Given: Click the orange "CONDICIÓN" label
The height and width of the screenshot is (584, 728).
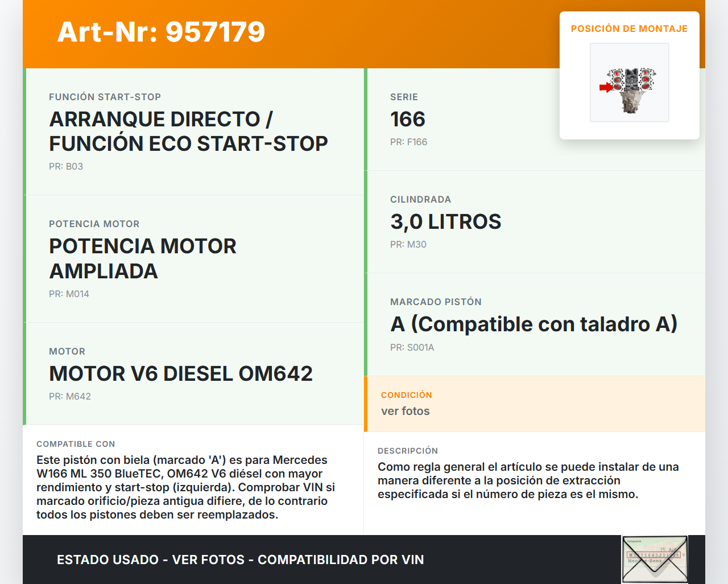Looking at the screenshot, I should (x=407, y=395).
